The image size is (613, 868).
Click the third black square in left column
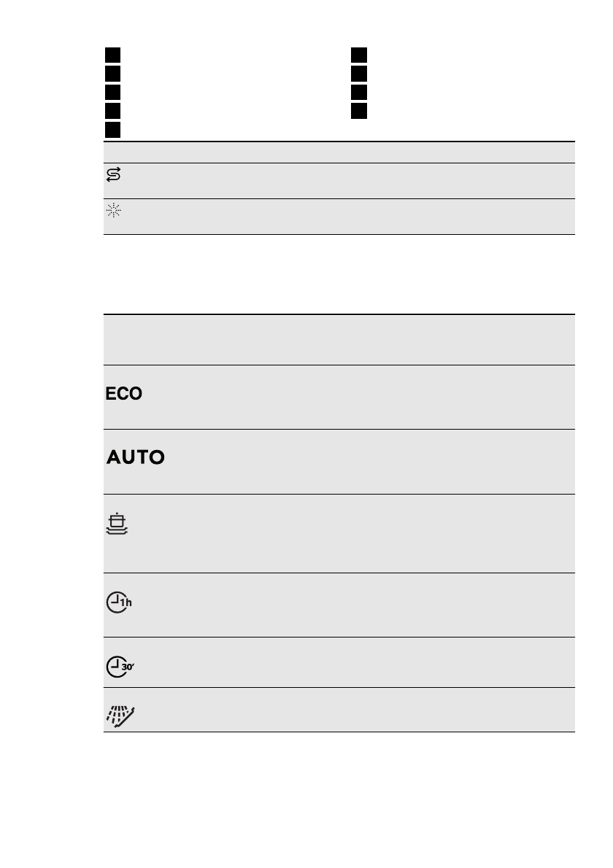[x=112, y=92]
